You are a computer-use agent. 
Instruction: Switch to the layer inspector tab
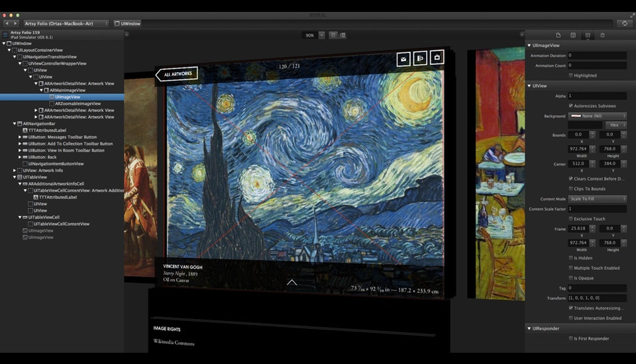(x=602, y=35)
